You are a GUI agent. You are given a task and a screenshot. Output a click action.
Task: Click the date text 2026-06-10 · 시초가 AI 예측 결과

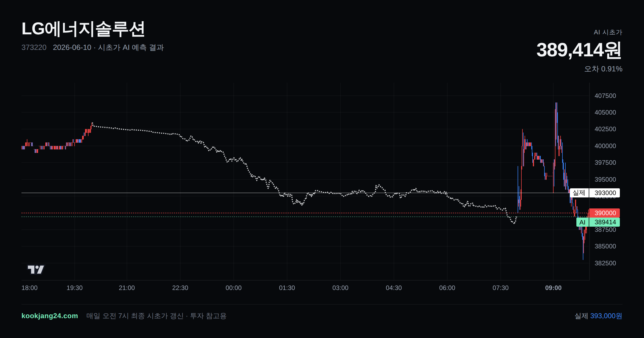108,47
